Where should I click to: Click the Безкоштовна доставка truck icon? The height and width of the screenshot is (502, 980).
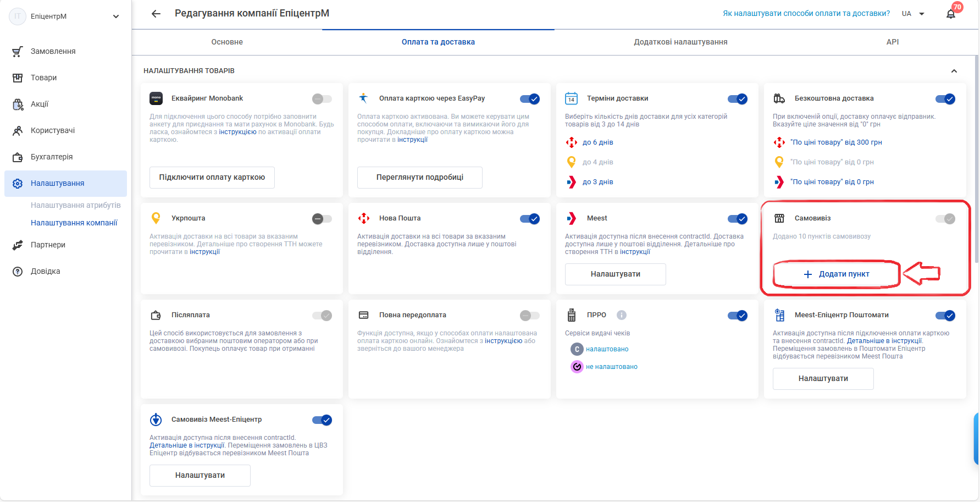[779, 98]
